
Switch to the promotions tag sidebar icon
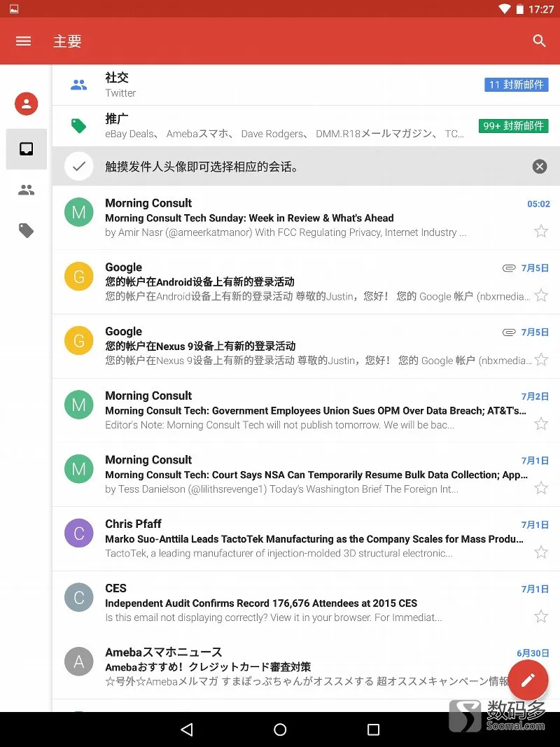coord(26,230)
